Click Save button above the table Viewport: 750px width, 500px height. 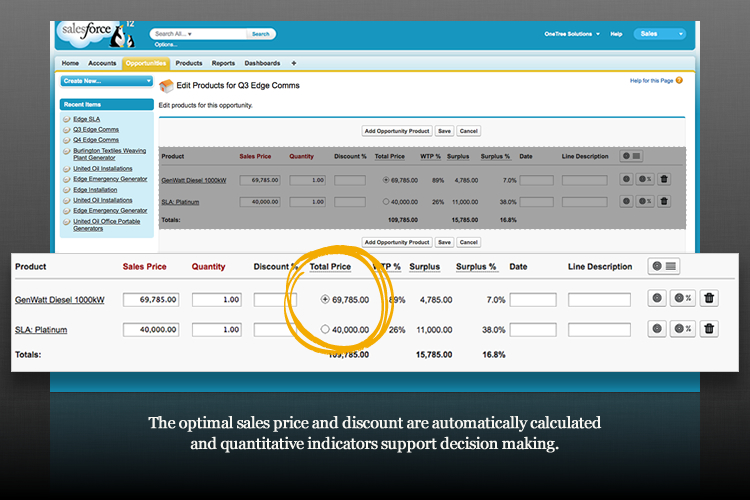[x=444, y=131]
